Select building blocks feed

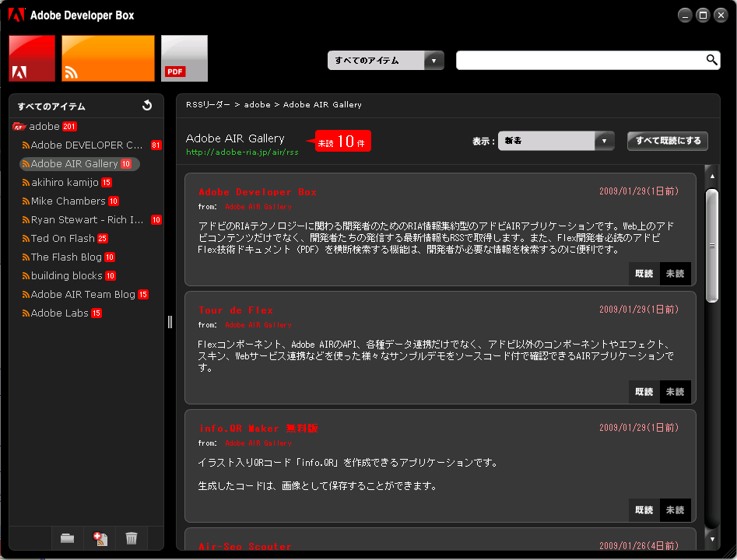(67, 276)
